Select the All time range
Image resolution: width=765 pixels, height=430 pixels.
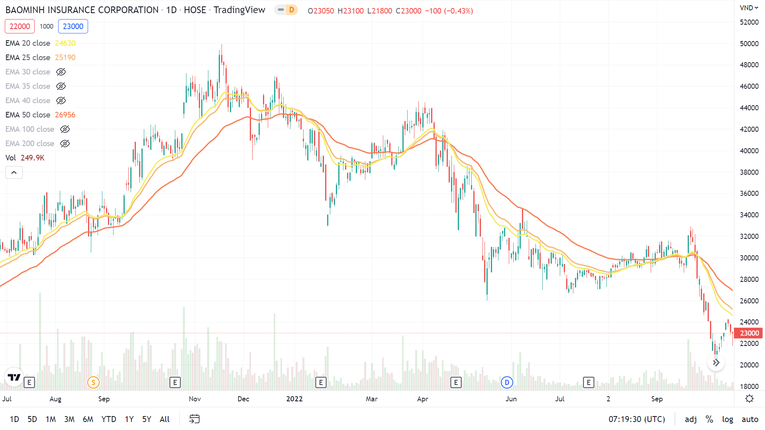click(x=165, y=419)
